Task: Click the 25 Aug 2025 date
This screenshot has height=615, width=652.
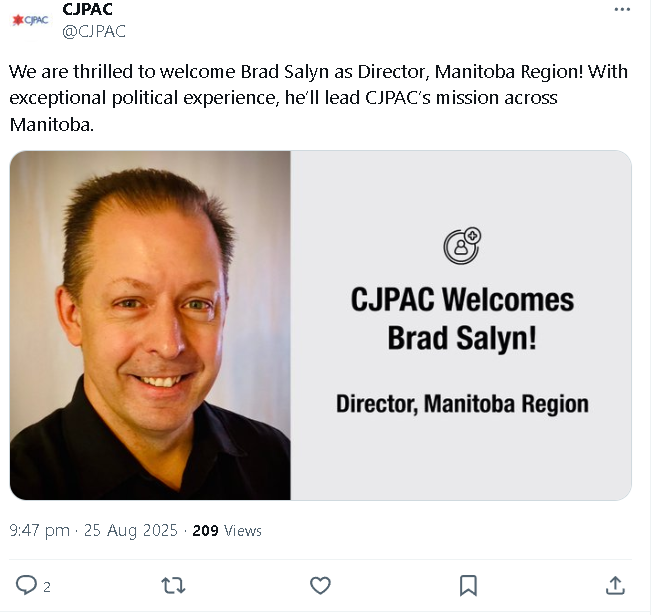Action: (131, 531)
